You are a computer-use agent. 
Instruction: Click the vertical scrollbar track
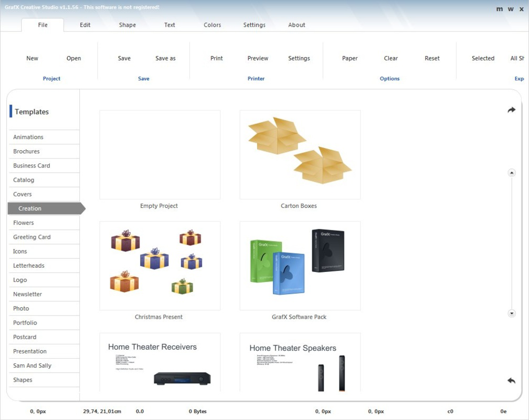click(512, 243)
